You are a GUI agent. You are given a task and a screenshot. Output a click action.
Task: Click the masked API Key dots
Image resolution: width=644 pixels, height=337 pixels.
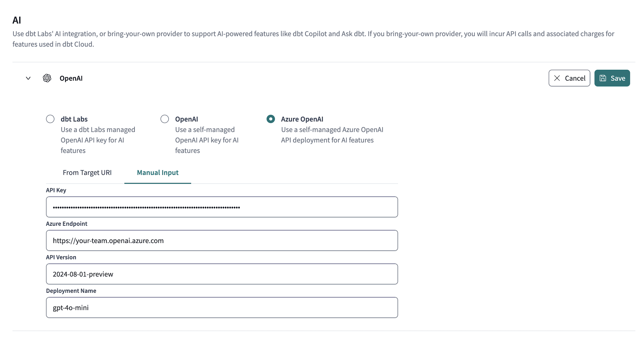click(146, 207)
